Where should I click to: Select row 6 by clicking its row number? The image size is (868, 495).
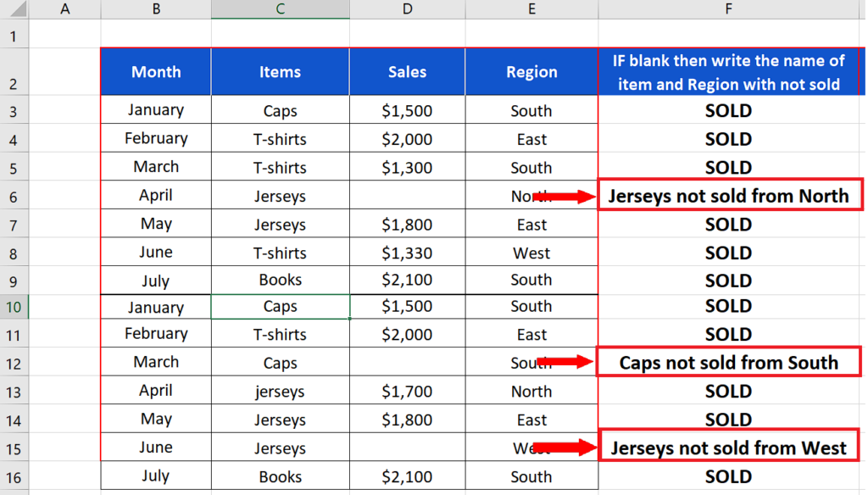click(14, 195)
